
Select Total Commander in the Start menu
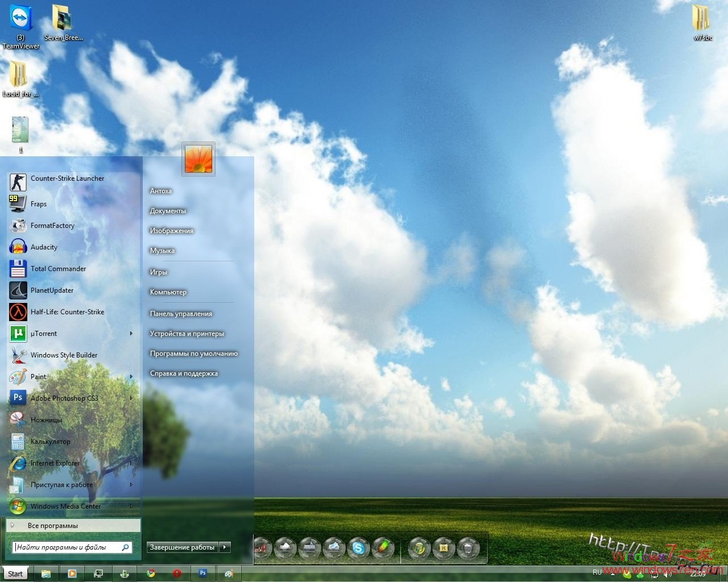[x=58, y=268]
